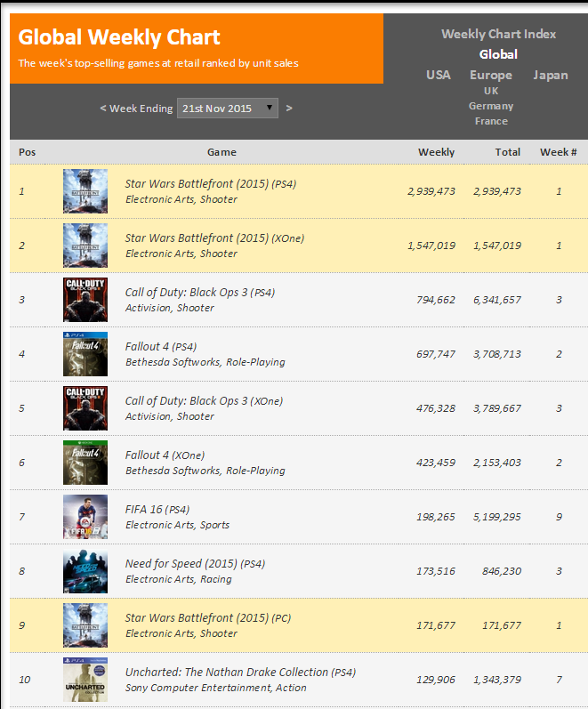
Task: Click Black Ops 3 PS4 cover art
Action: coord(85,300)
